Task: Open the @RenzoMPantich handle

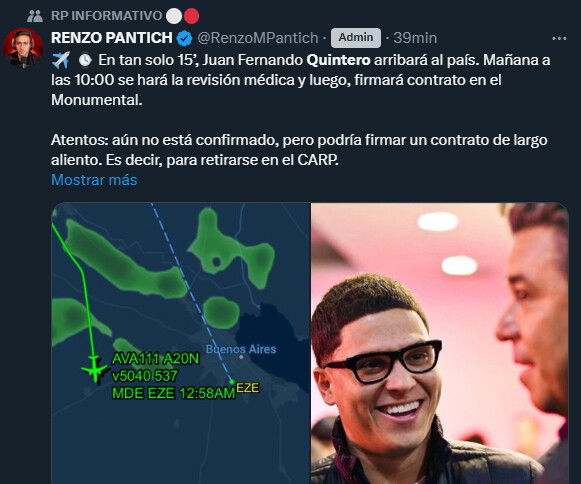Action: click(258, 38)
